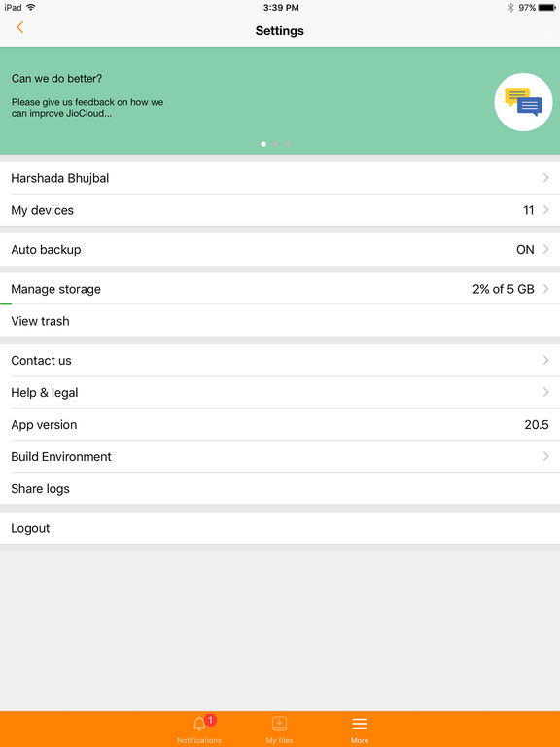Expand My devices chevron
The width and height of the screenshot is (560, 747).
pyautogui.click(x=546, y=210)
